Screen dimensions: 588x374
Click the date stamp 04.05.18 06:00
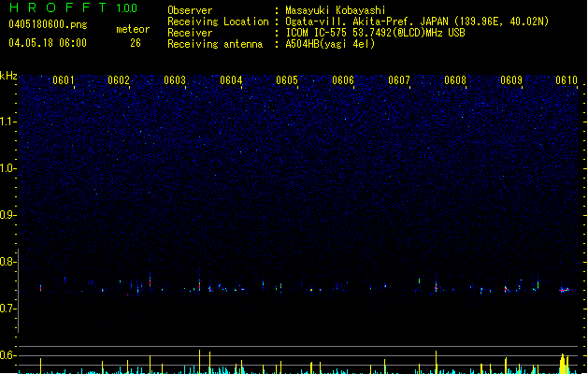48,43
